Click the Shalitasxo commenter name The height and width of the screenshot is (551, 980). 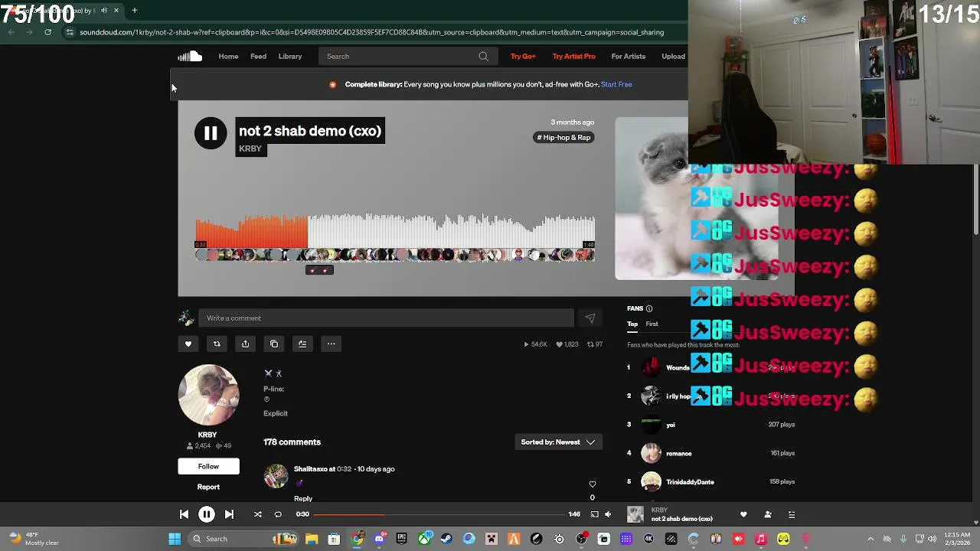311,469
